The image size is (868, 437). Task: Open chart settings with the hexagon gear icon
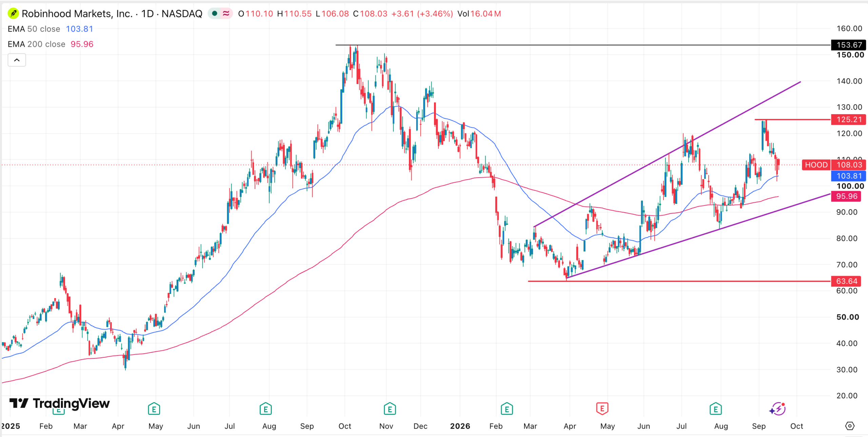850,426
